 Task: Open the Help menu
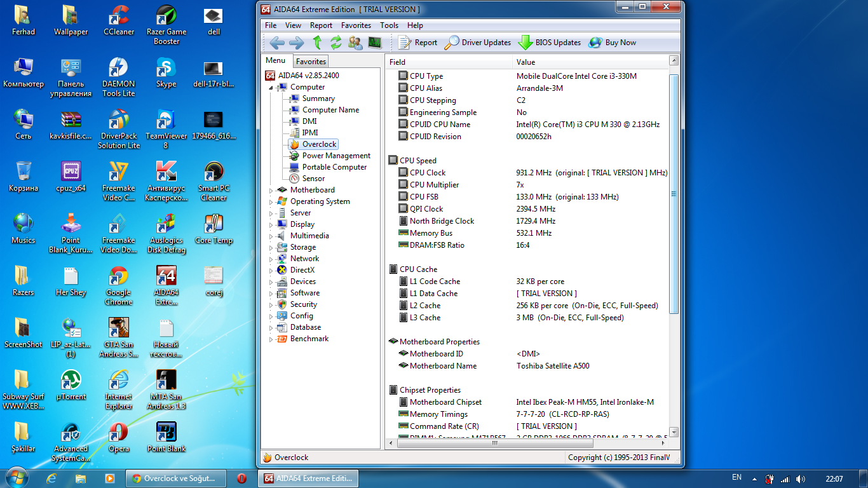pos(415,25)
